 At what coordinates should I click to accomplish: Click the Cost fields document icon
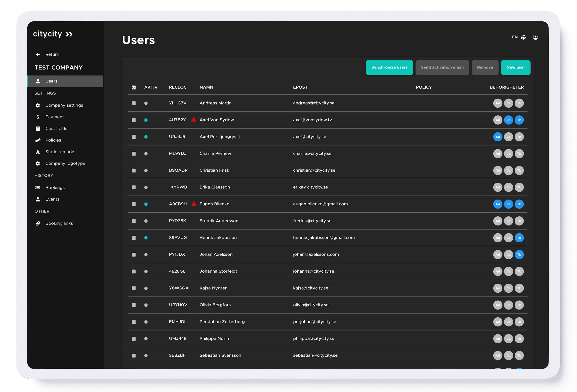(38, 128)
